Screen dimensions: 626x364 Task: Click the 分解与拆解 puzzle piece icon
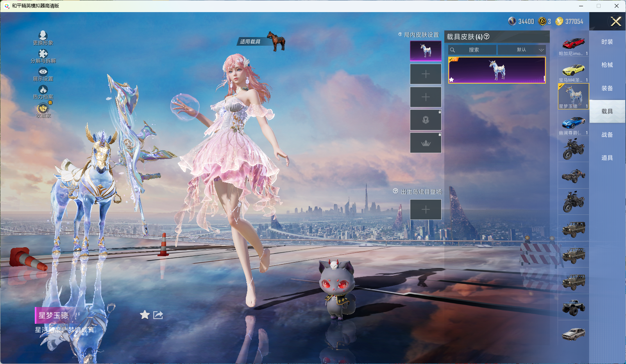(43, 54)
